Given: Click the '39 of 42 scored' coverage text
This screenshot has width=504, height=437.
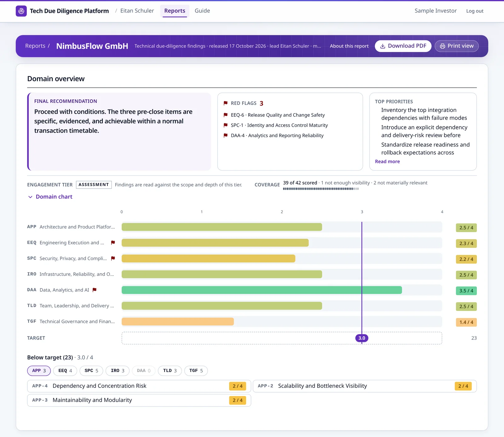Looking at the screenshot, I should tap(300, 183).
